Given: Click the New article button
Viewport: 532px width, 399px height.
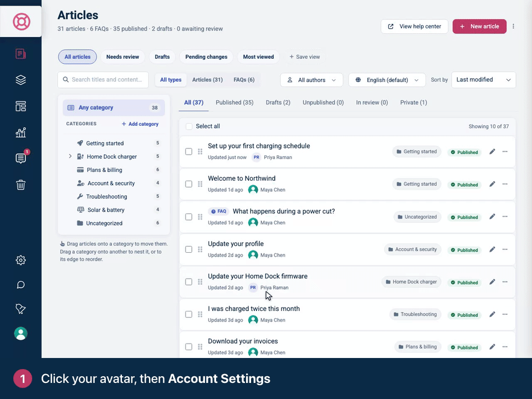Looking at the screenshot, I should [479, 27].
